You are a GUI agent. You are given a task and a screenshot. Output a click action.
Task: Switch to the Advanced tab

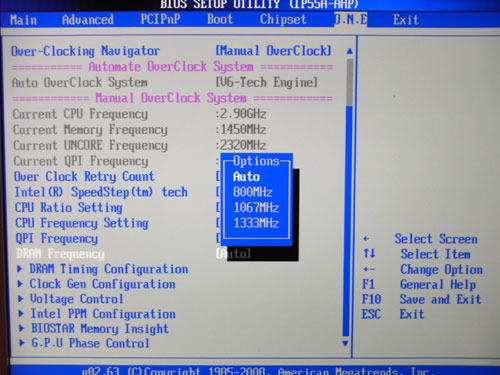[x=88, y=20]
